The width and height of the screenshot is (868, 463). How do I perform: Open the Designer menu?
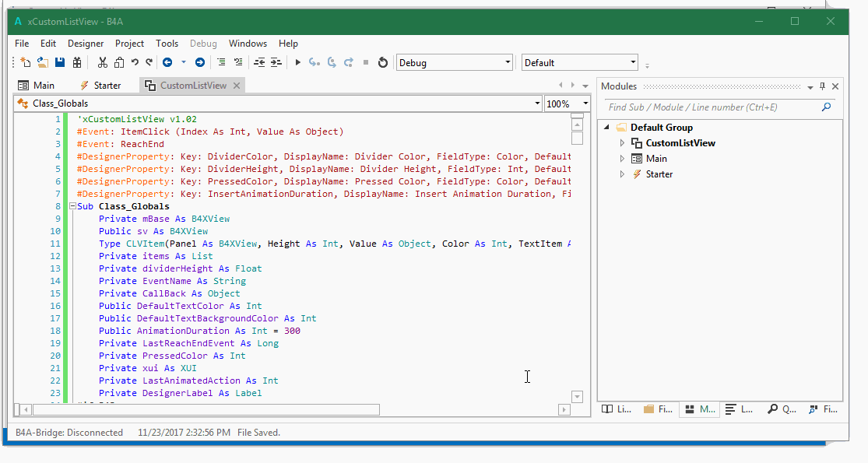pos(86,44)
